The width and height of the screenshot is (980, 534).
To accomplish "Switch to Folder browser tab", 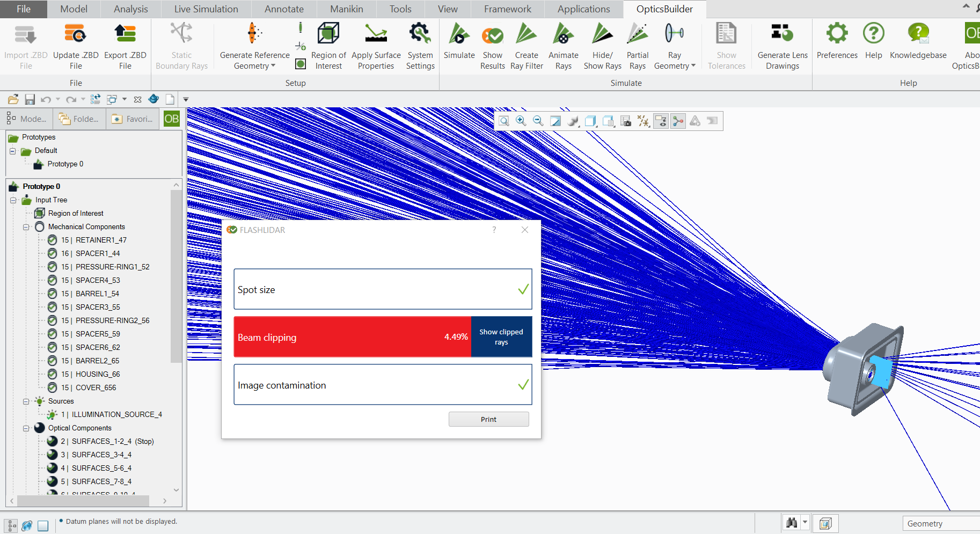I will pos(80,119).
